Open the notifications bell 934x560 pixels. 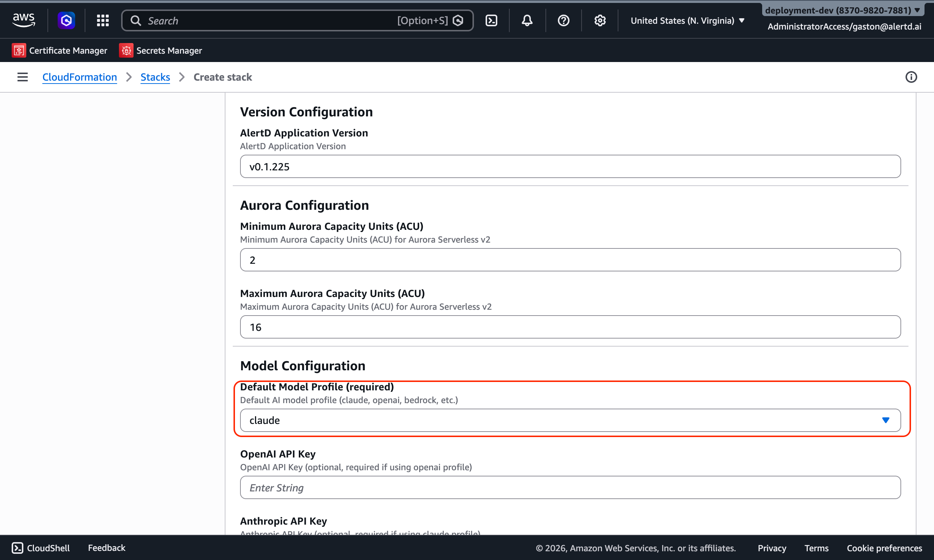[x=527, y=20]
